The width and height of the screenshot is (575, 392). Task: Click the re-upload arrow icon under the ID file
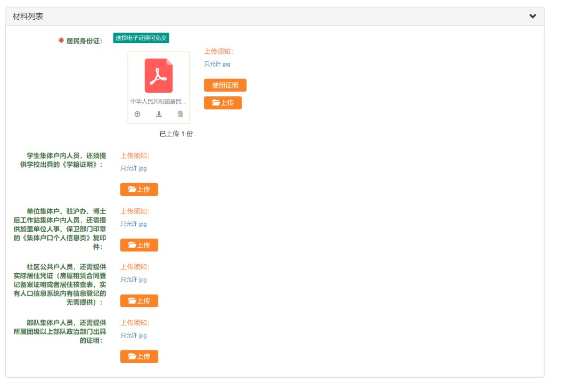[x=137, y=114]
